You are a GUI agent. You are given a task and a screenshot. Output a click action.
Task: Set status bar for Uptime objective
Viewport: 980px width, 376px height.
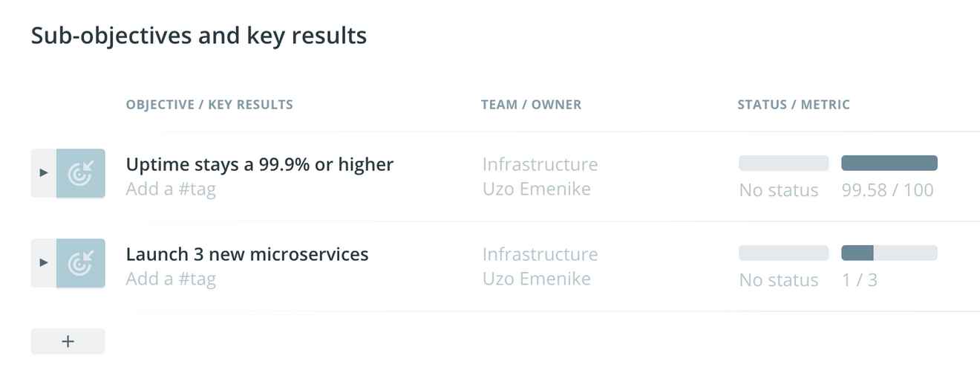(x=783, y=163)
